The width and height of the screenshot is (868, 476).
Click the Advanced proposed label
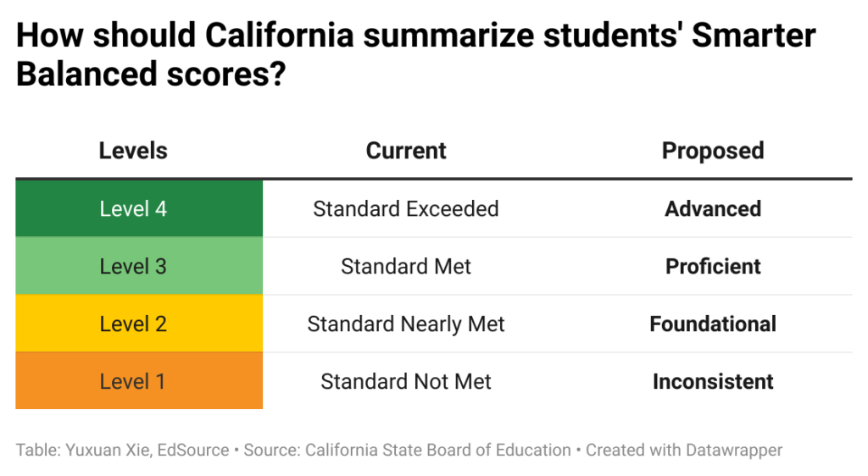713,208
